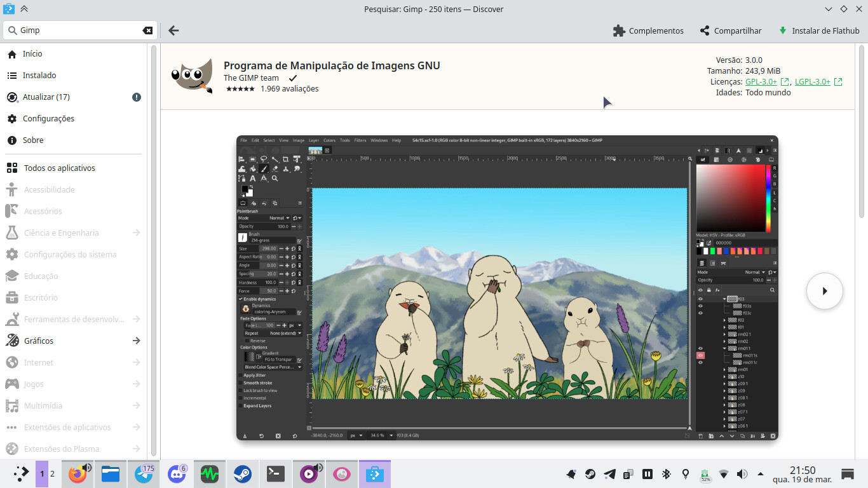Expand the Gráficos subcategories arrow
Screen dimensions: 868x488
136,341
